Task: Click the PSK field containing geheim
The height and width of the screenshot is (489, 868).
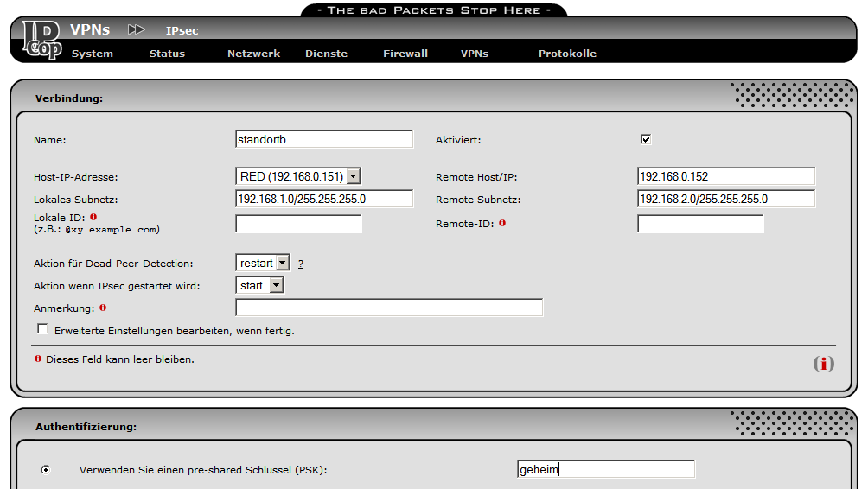Action: (605, 469)
